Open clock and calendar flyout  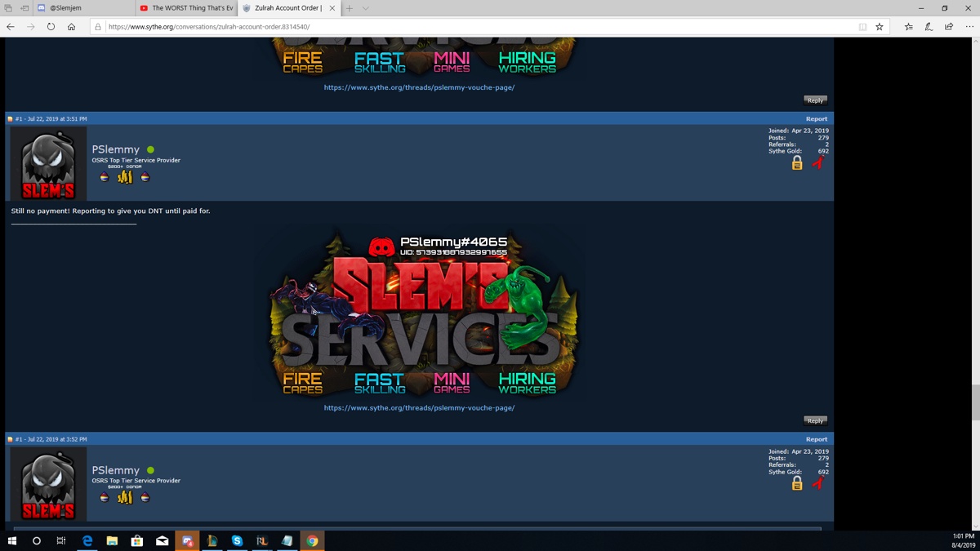click(x=963, y=540)
